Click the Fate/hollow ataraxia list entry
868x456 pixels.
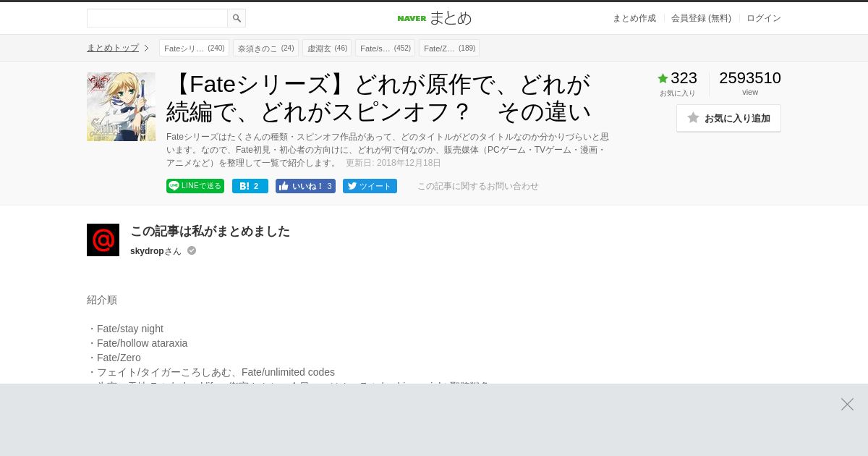142,343
